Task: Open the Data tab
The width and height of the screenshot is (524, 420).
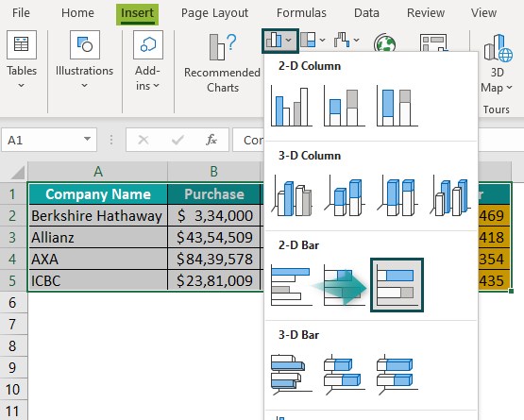Action: (x=366, y=13)
